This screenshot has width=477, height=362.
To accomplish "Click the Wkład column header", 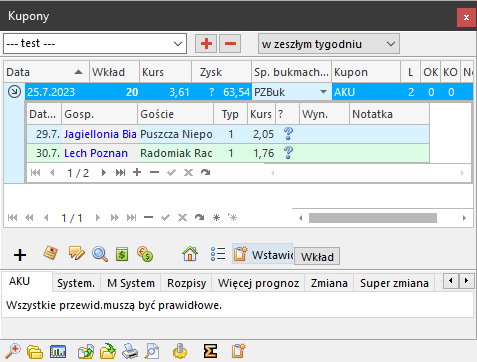I will point(114,72).
